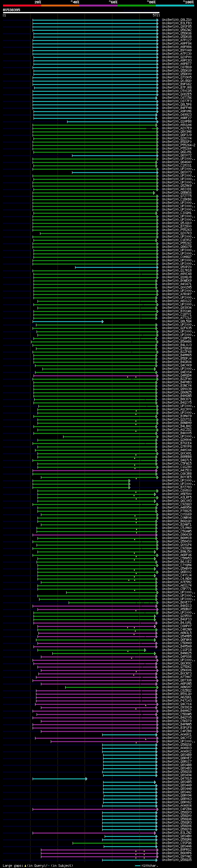Select hit UniRef100_Q1HPB8

(x=176, y=121)
